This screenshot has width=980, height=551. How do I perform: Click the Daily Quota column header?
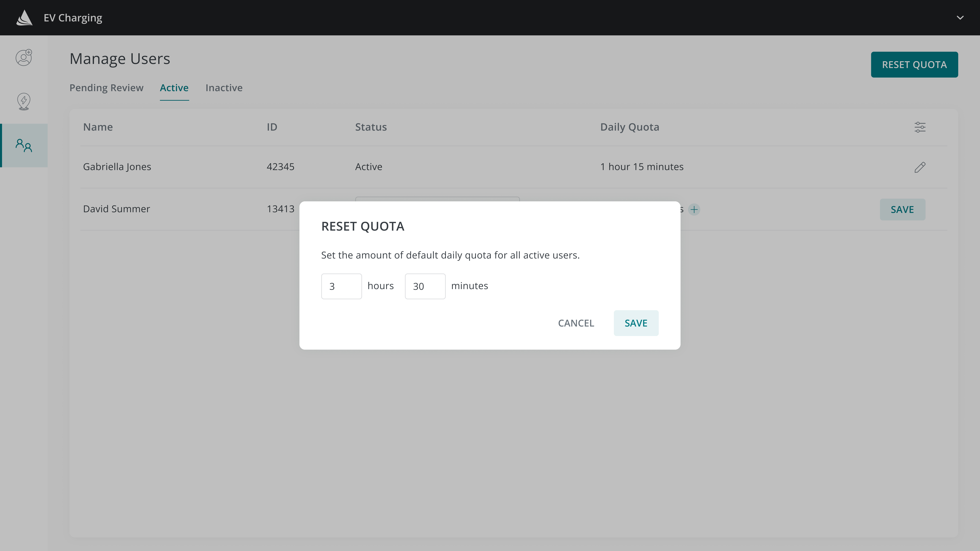(x=630, y=127)
